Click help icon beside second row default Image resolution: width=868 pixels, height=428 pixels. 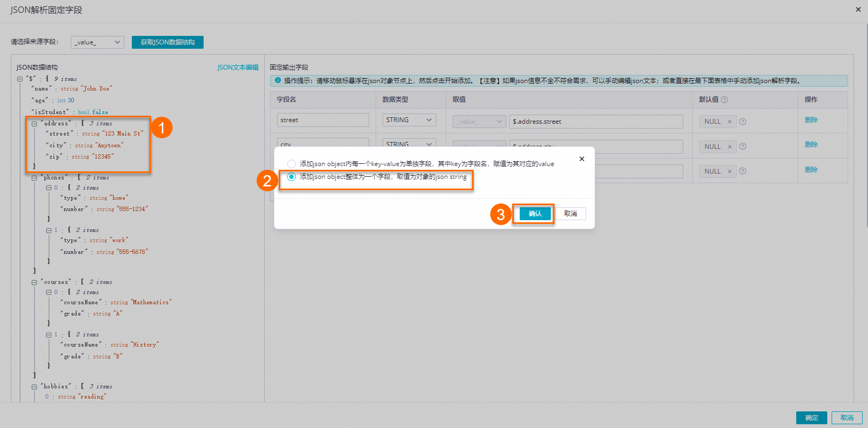click(743, 146)
